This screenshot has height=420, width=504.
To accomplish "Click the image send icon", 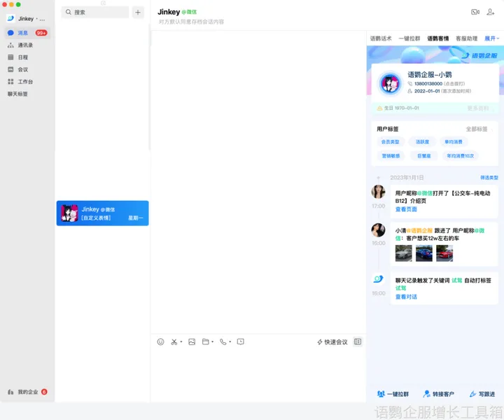I will tap(192, 342).
